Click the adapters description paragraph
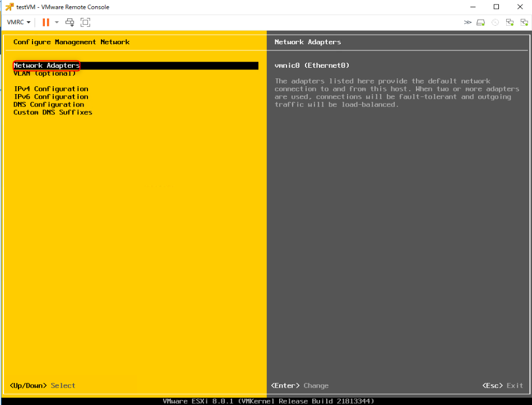The width and height of the screenshot is (532, 405). point(397,93)
